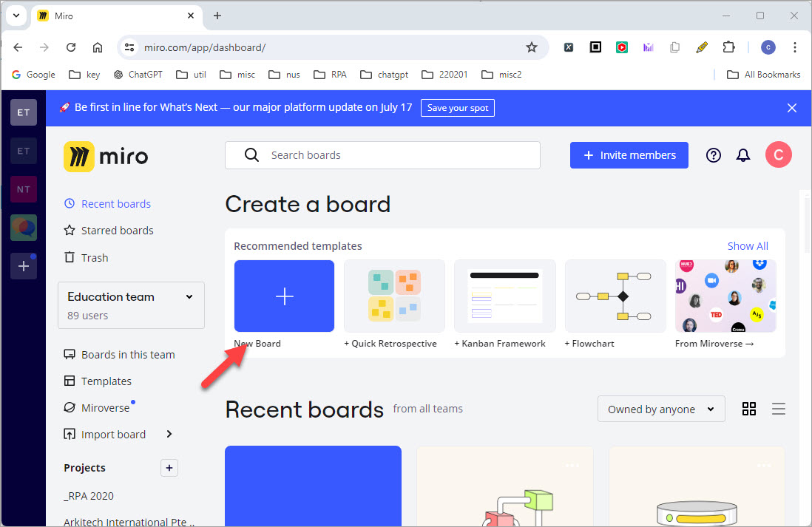
Task: Click the search magnifier icon
Action: pos(251,154)
